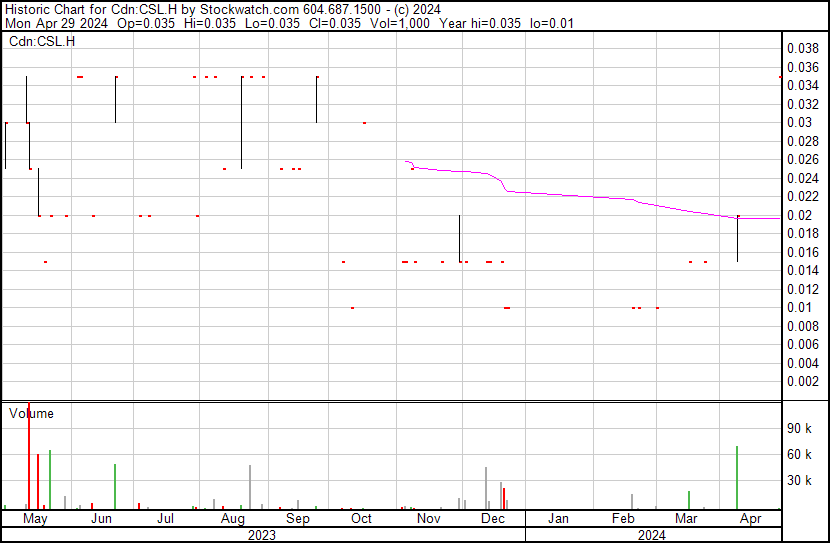Click the 'Volume' panel label

[31, 413]
